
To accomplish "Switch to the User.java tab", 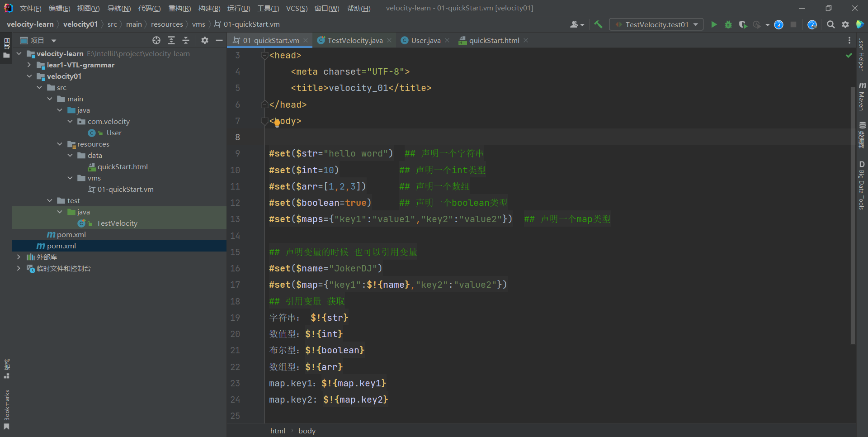I will [425, 40].
